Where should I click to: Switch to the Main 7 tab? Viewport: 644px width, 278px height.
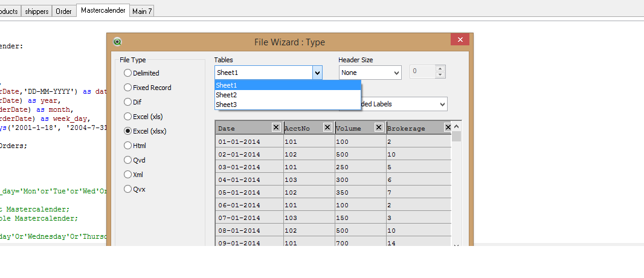(x=142, y=11)
